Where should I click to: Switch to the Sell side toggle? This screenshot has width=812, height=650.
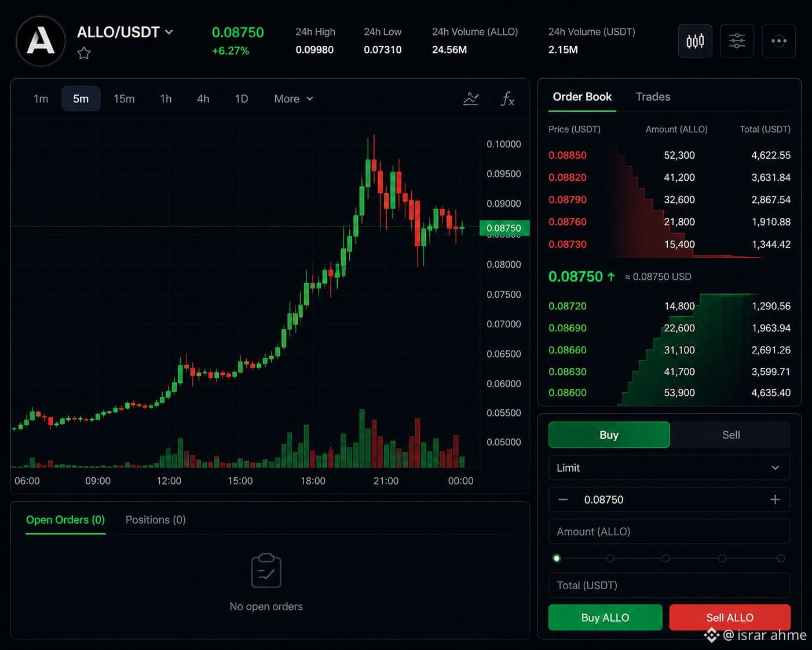click(731, 434)
